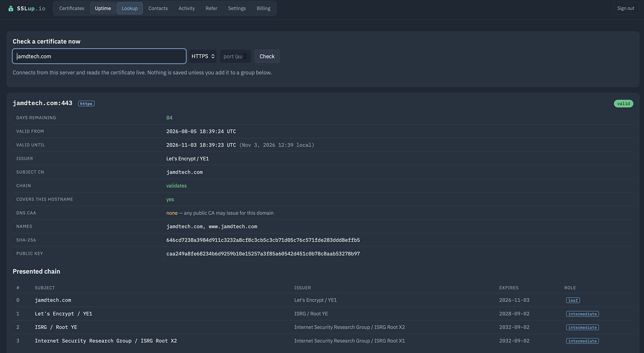Click the DNS CAA value 'none'

pyautogui.click(x=172, y=213)
